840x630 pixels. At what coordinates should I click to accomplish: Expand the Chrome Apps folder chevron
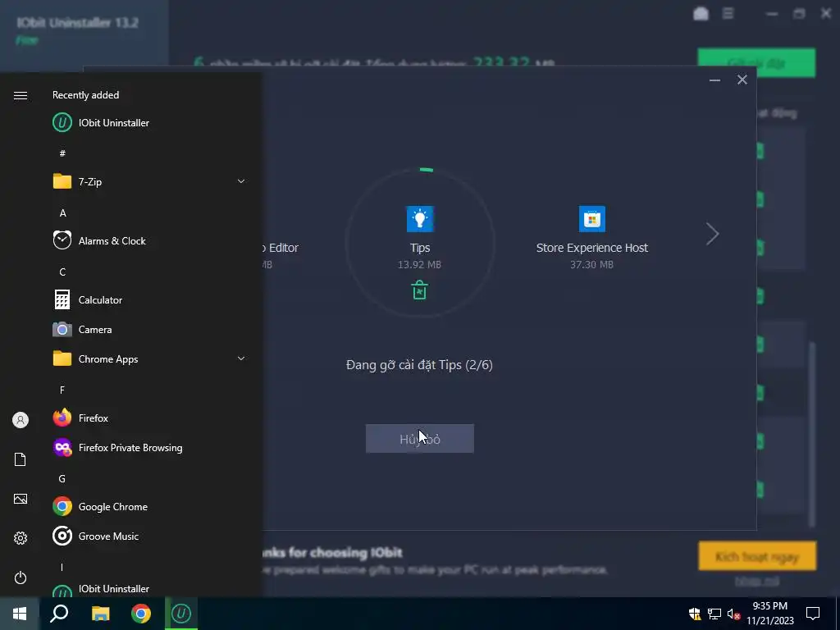tap(241, 359)
